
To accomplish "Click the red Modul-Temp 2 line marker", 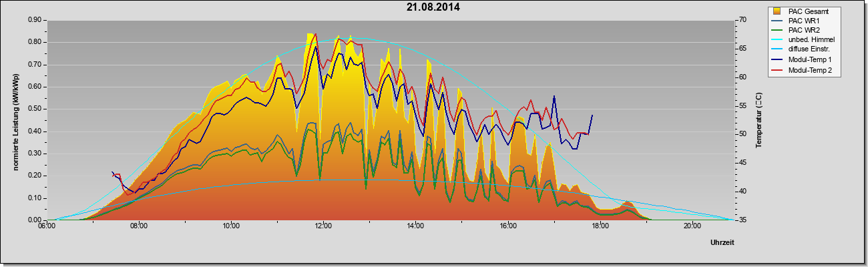I will tap(777, 70).
